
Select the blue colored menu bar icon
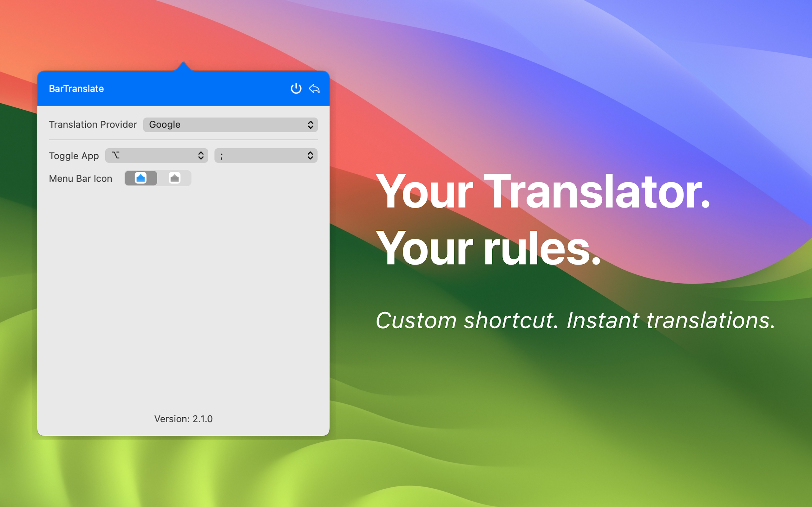[x=141, y=178]
